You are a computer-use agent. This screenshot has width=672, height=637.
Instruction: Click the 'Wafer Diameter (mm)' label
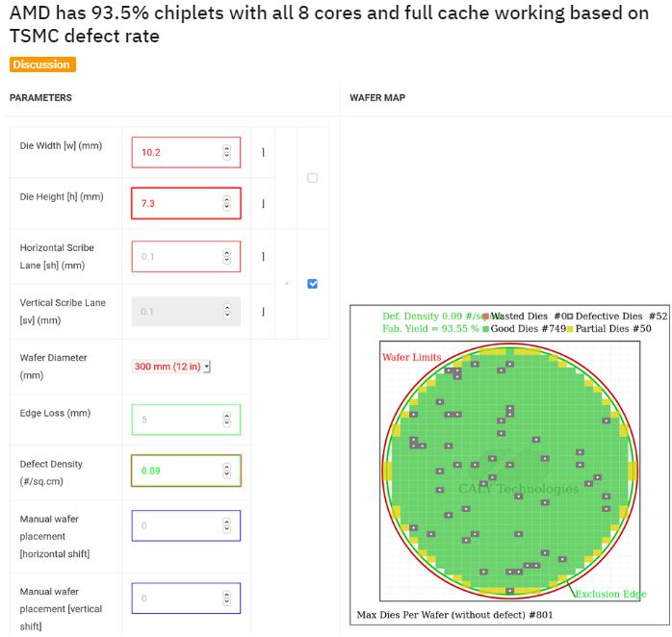pyautogui.click(x=53, y=367)
